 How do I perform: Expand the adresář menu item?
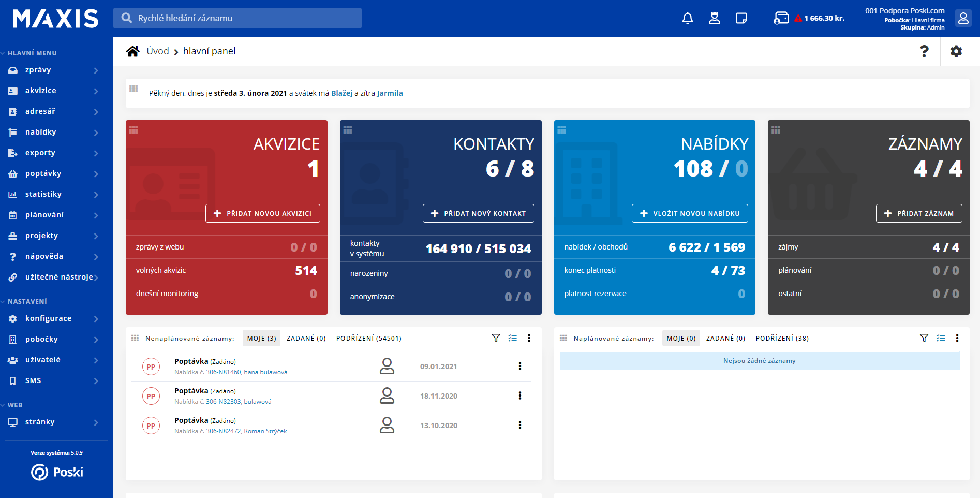click(x=96, y=112)
